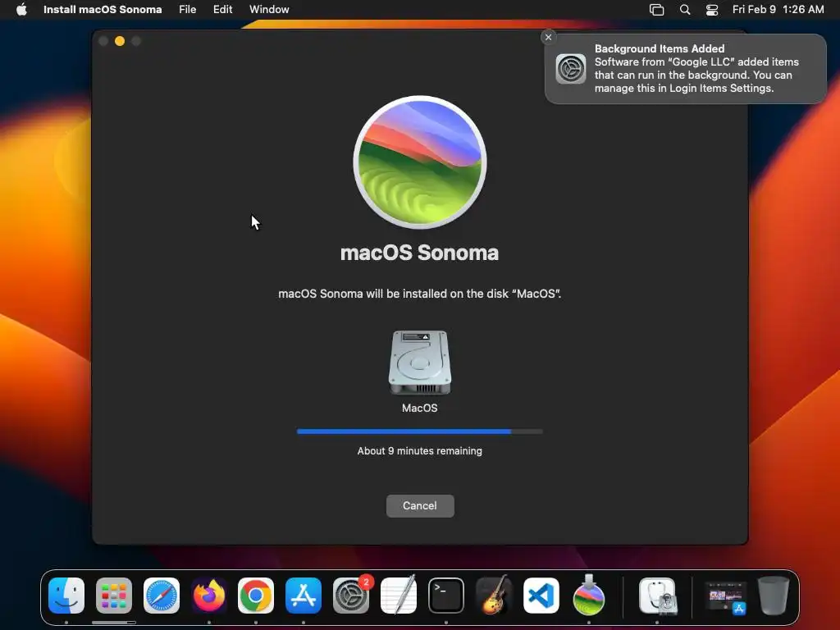Viewport: 840px width, 630px height.
Task: Click Install macOS Sonoma icon in Dock
Action: (589, 595)
